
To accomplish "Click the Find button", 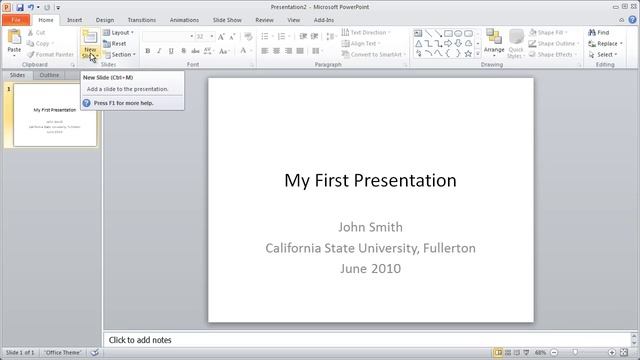I will pyautogui.click(x=599, y=32).
